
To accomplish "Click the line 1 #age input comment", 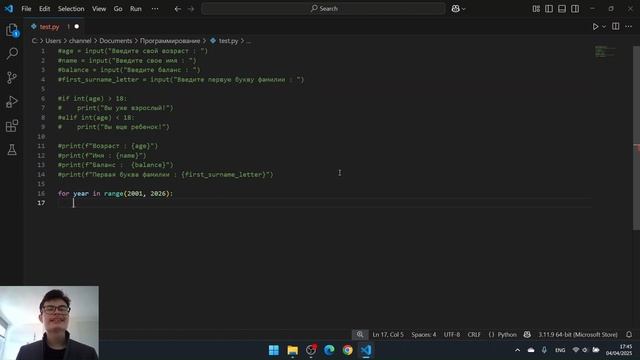I will 133,51.
